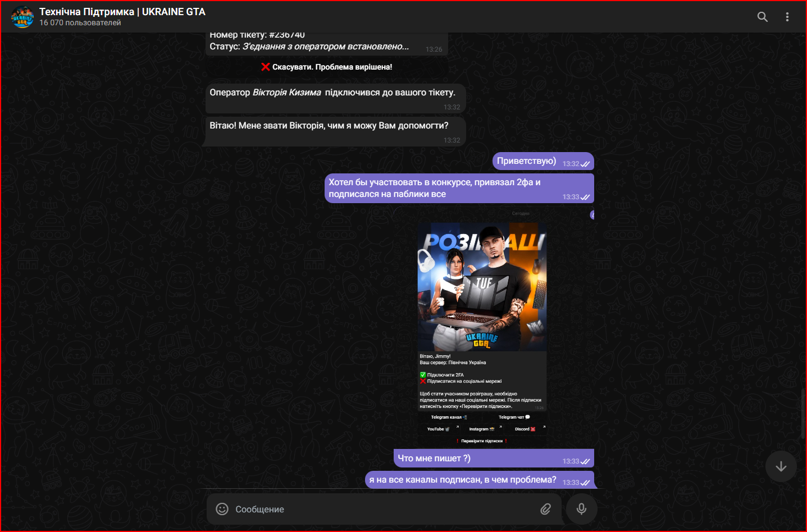Start voice message recording
Screen dimensions: 807x532
(x=581, y=509)
